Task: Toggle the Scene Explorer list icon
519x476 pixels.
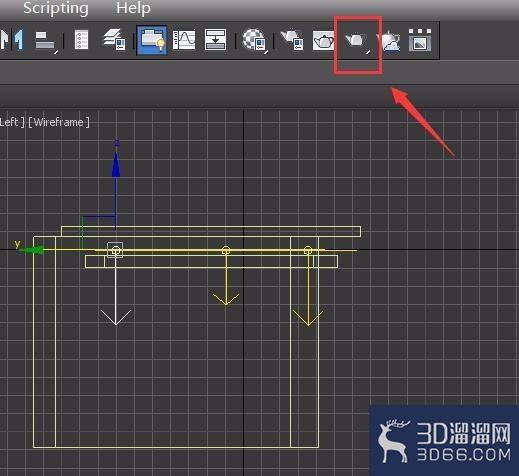Action: pos(81,40)
